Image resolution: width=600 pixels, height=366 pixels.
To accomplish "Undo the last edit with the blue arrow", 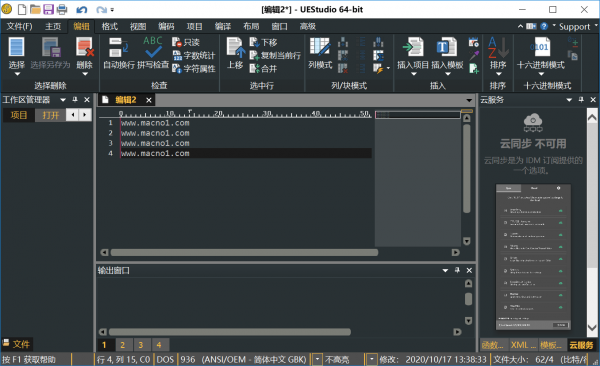I will pyautogui.click(x=82, y=10).
